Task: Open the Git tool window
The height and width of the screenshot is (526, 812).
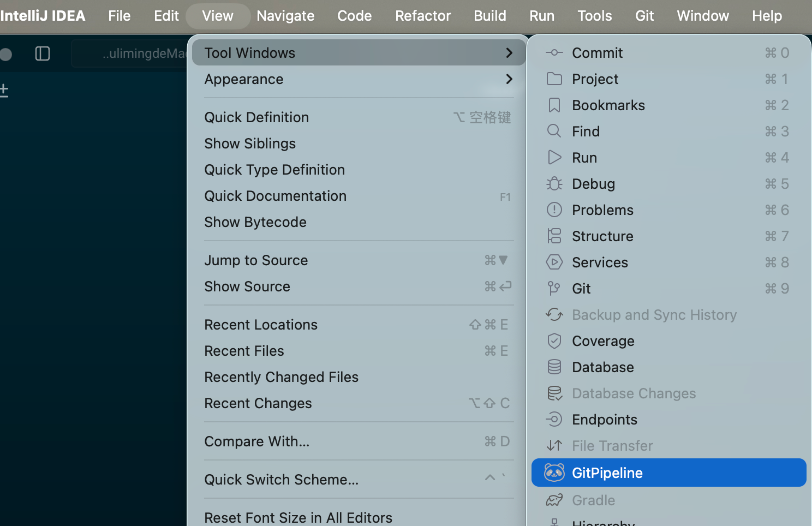Action: click(581, 288)
